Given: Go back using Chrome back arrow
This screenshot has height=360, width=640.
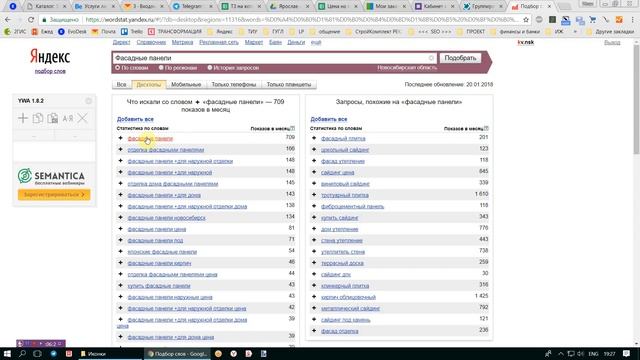Looking at the screenshot, I should click(8, 19).
